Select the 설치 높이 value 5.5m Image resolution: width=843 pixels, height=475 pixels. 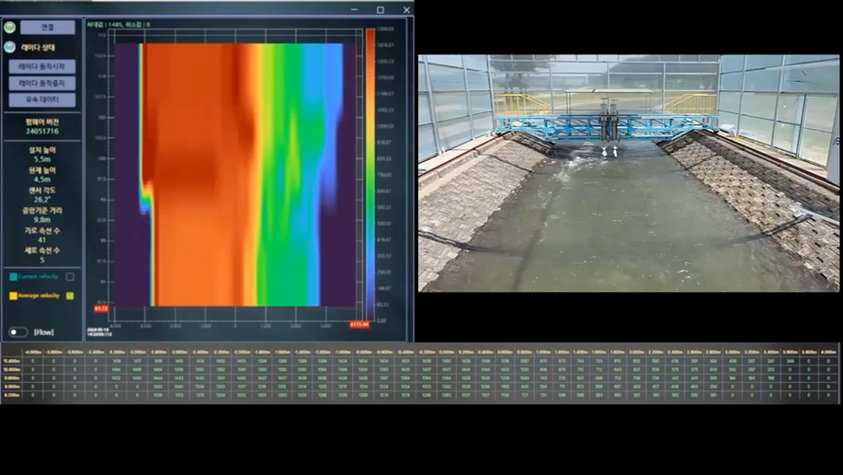coord(42,160)
